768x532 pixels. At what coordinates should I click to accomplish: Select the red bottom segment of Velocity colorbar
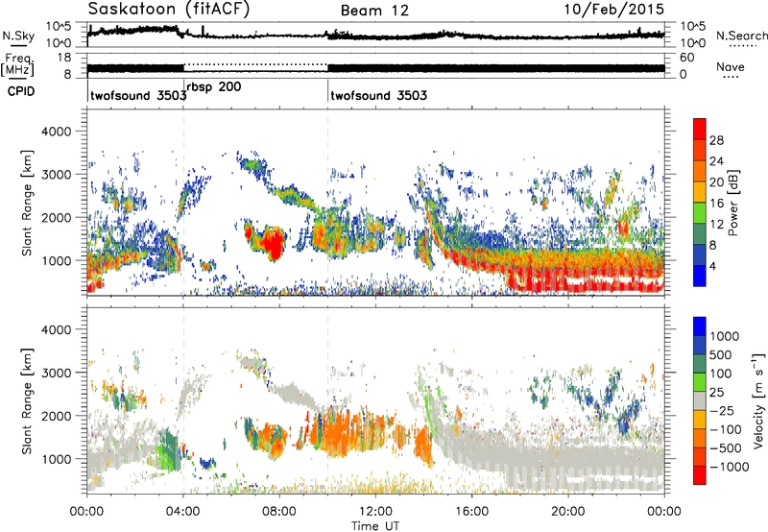[700, 475]
